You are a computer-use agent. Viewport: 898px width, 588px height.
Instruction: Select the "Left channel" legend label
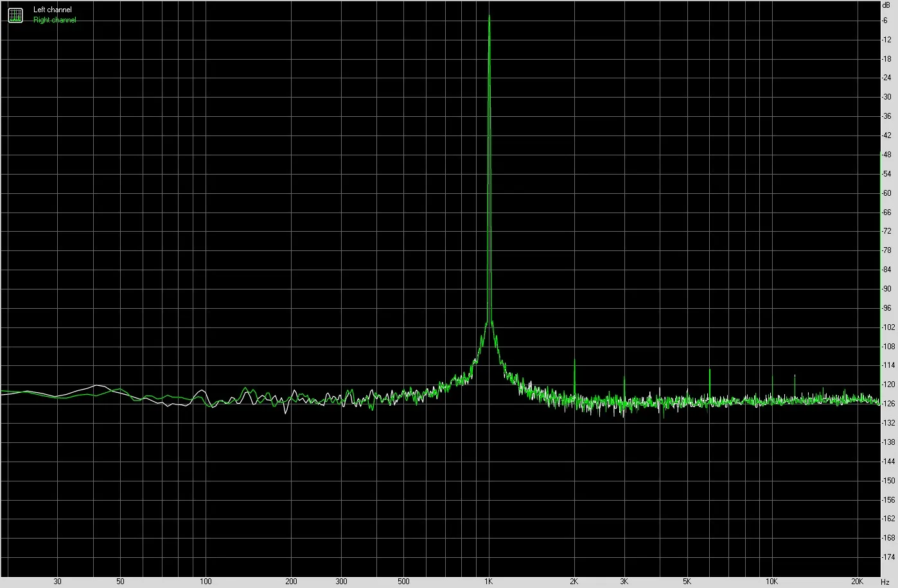[x=53, y=10]
